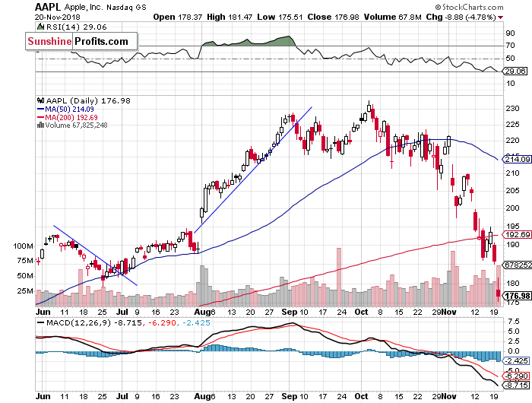Click 'Aug6' on the price panel date axis
The image size is (532, 403).
point(205,312)
